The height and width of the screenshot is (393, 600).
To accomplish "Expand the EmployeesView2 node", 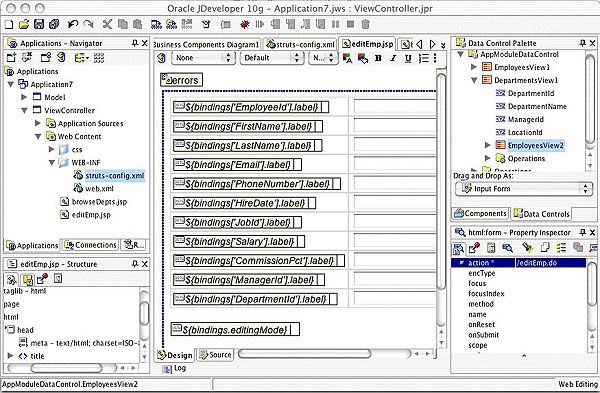I will tap(488, 145).
